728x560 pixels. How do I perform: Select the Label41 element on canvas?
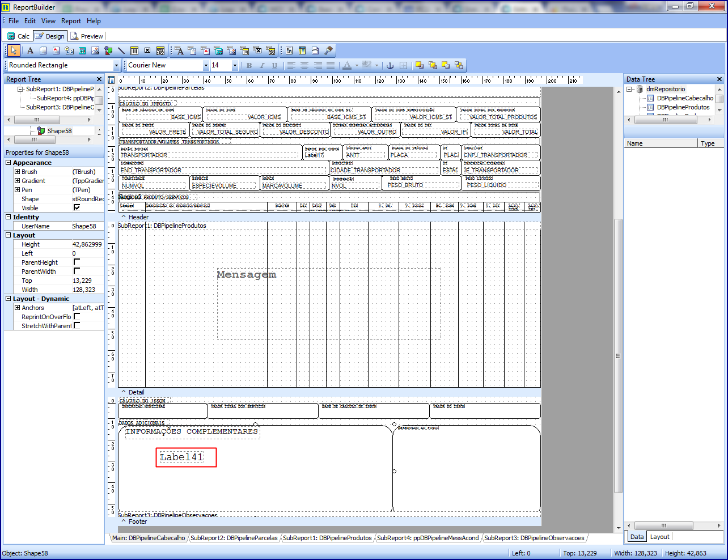pos(181,457)
